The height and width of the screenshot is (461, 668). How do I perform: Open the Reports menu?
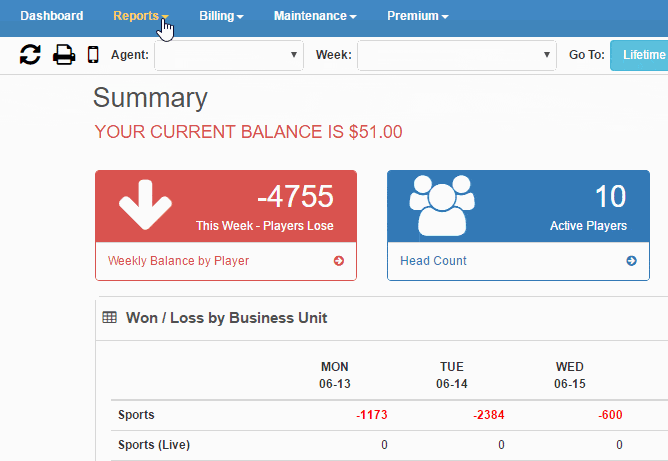point(141,16)
